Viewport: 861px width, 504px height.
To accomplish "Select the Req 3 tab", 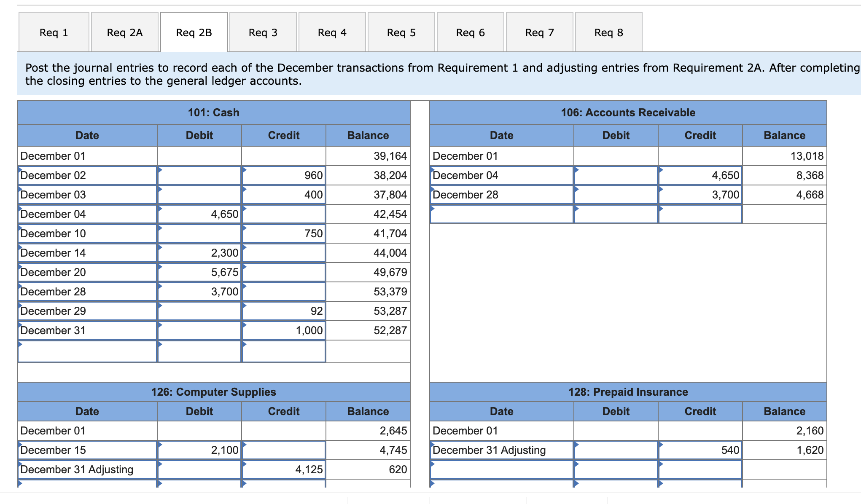I will (263, 32).
